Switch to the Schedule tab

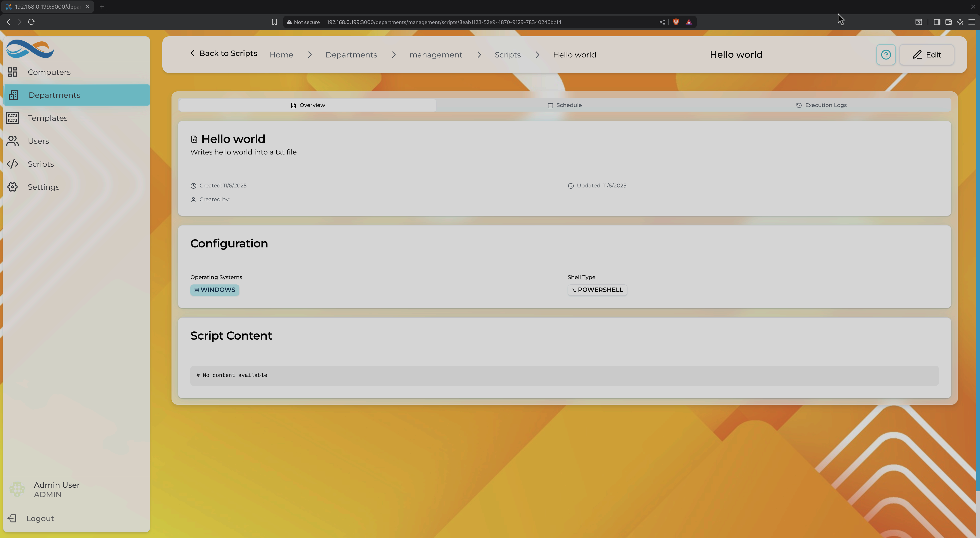565,105
